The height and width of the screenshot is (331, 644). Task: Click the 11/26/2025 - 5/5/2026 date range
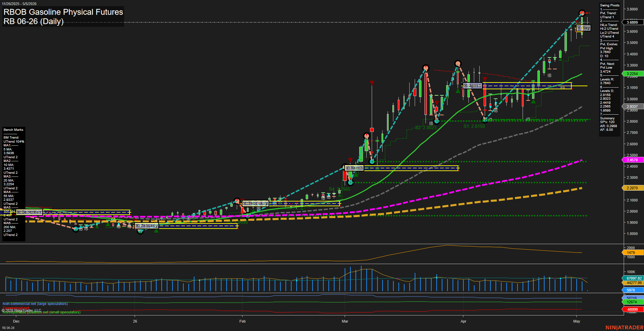click(x=19, y=4)
